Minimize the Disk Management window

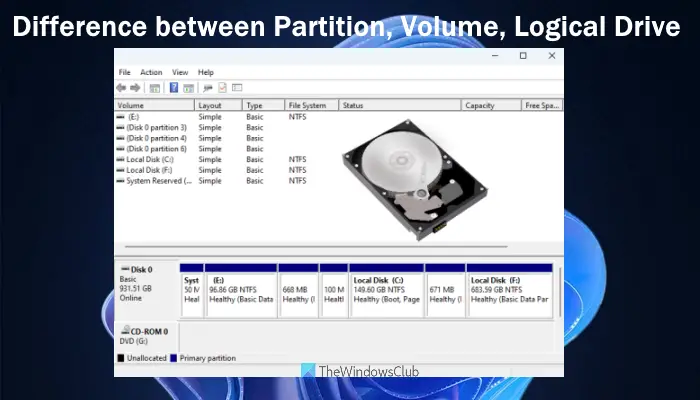pos(495,56)
